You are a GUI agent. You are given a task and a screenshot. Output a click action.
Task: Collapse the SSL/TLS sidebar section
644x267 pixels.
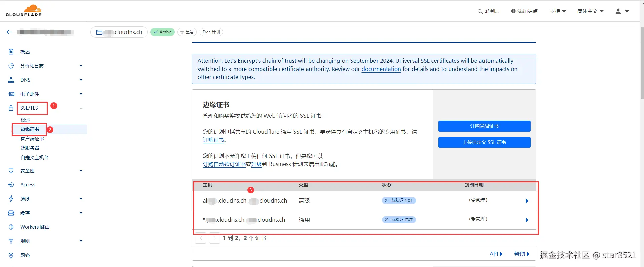point(81,108)
